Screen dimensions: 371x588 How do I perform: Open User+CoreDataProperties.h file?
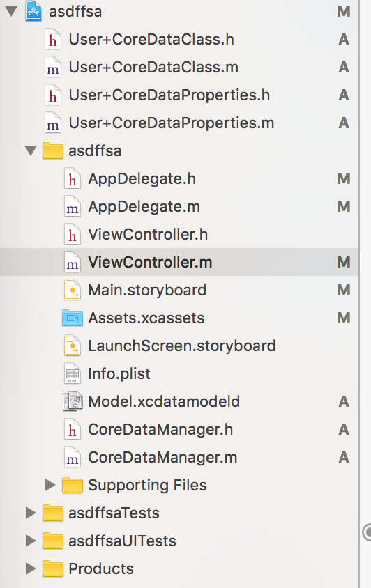pos(169,95)
